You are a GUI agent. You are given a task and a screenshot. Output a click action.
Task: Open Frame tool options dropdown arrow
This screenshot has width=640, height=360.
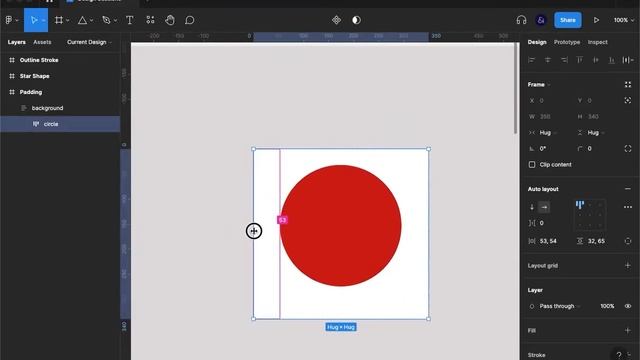(68, 20)
